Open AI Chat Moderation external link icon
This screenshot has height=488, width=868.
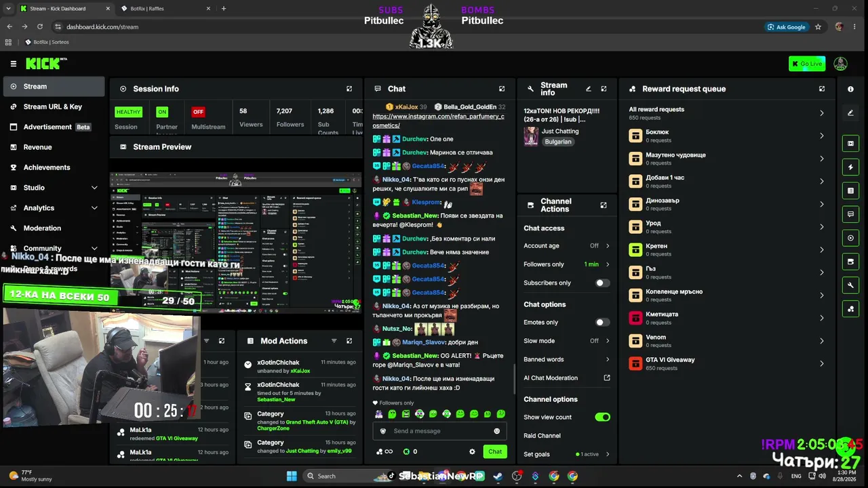click(x=607, y=378)
